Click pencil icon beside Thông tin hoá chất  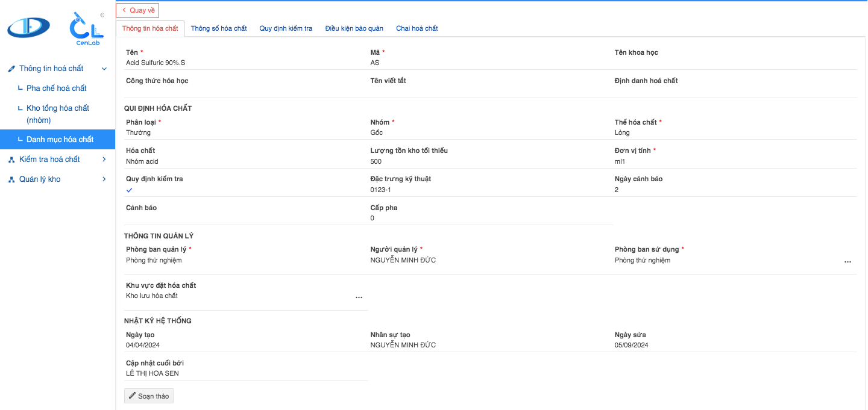point(11,69)
